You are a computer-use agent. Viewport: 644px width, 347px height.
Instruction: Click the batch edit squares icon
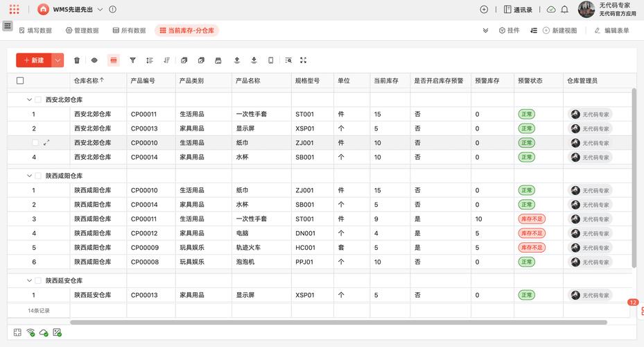[201, 60]
